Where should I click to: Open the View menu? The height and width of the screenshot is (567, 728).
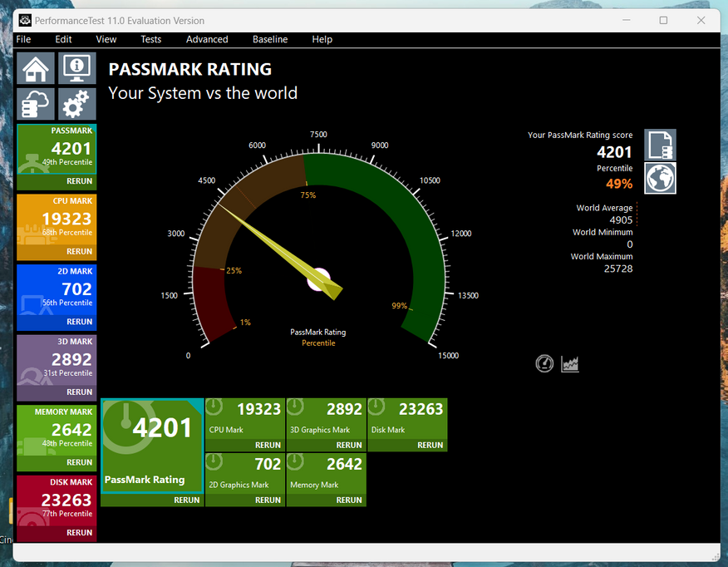pyautogui.click(x=106, y=39)
